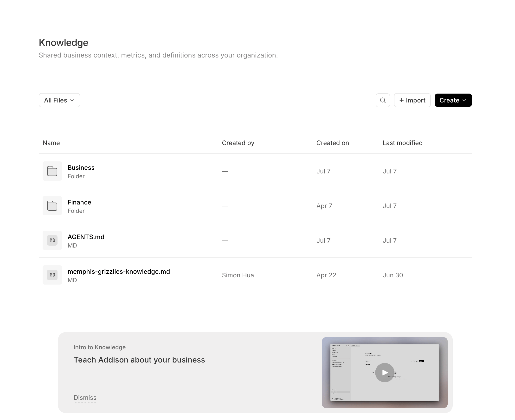Play the Intro to Knowledge video
The height and width of the screenshot is (420, 515).
[385, 373]
